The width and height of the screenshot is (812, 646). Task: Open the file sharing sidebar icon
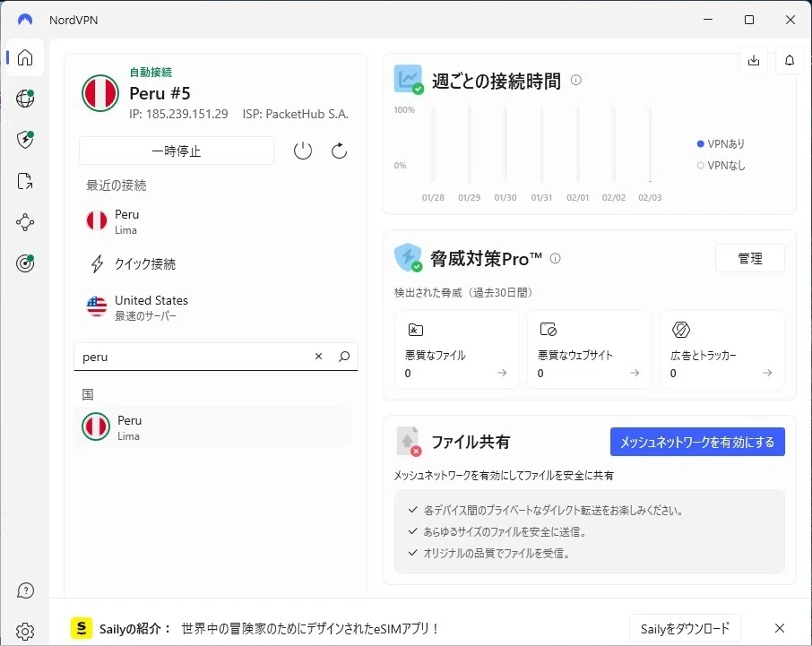tap(25, 181)
